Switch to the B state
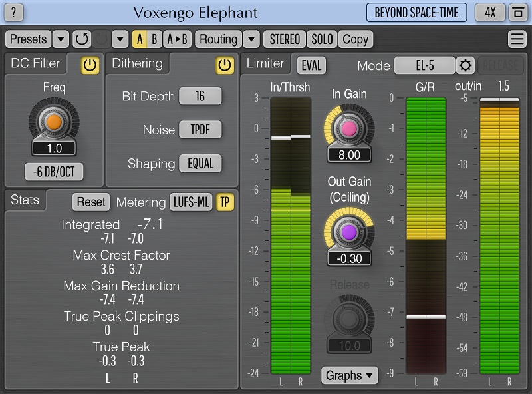This screenshot has height=394, width=532. 154,39
